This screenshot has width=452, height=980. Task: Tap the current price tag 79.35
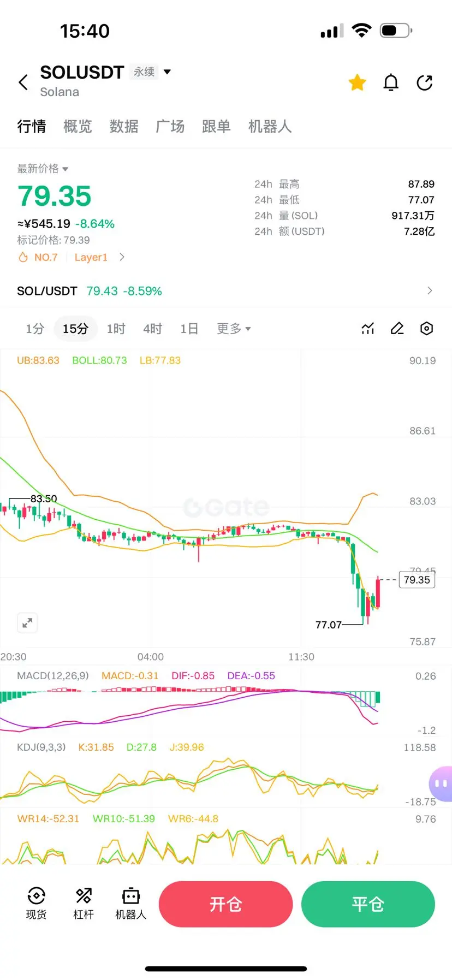tap(417, 580)
